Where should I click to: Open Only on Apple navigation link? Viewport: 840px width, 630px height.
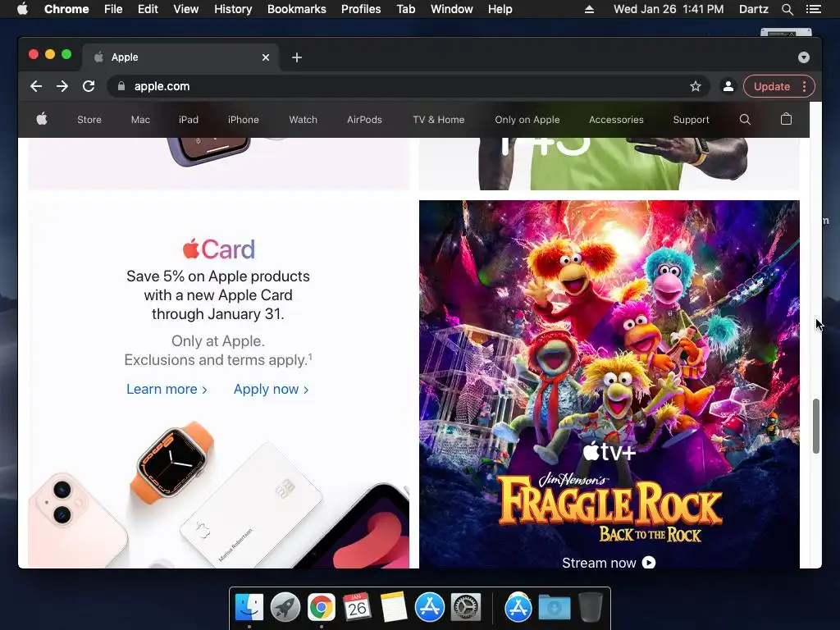coord(527,120)
